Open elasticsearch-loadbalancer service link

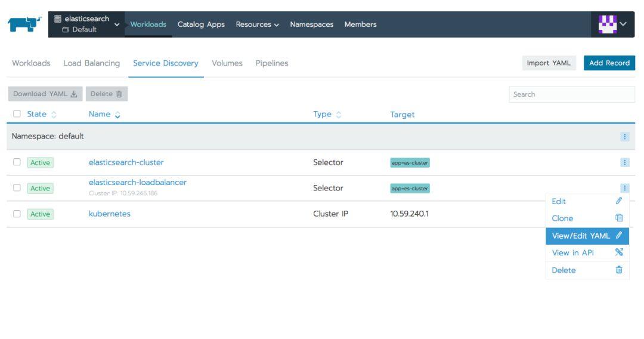point(138,183)
